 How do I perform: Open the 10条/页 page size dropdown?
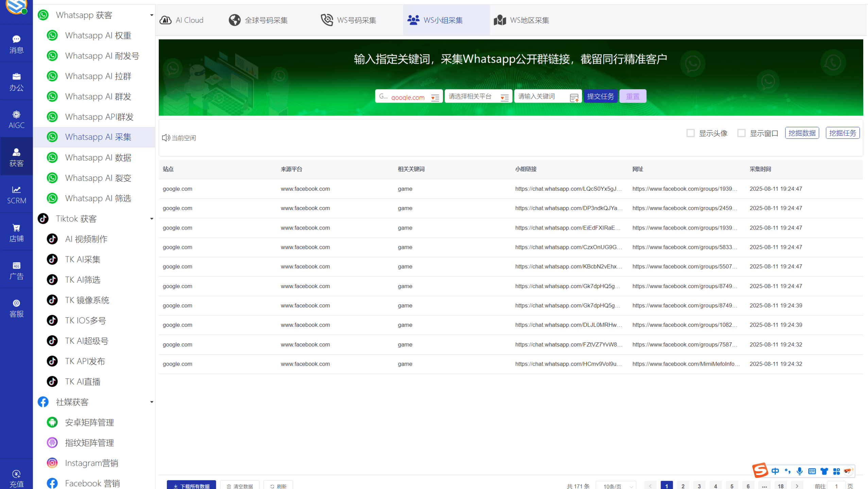pyautogui.click(x=616, y=486)
